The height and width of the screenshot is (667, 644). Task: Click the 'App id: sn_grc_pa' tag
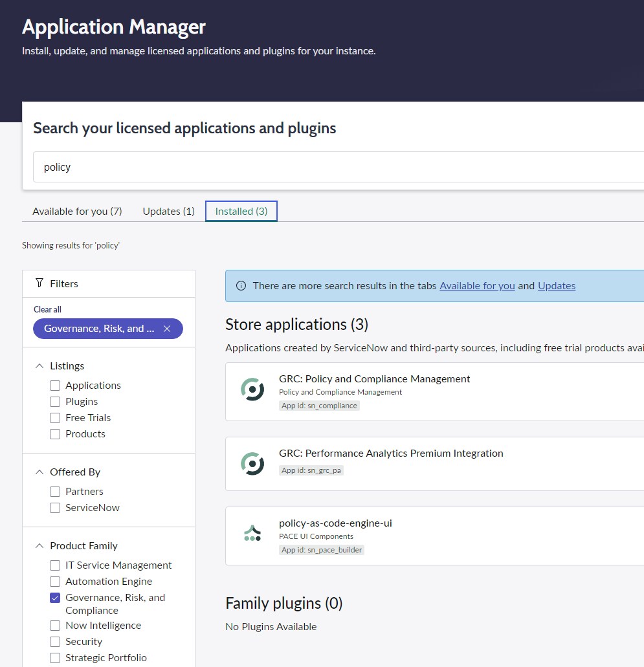coord(311,470)
